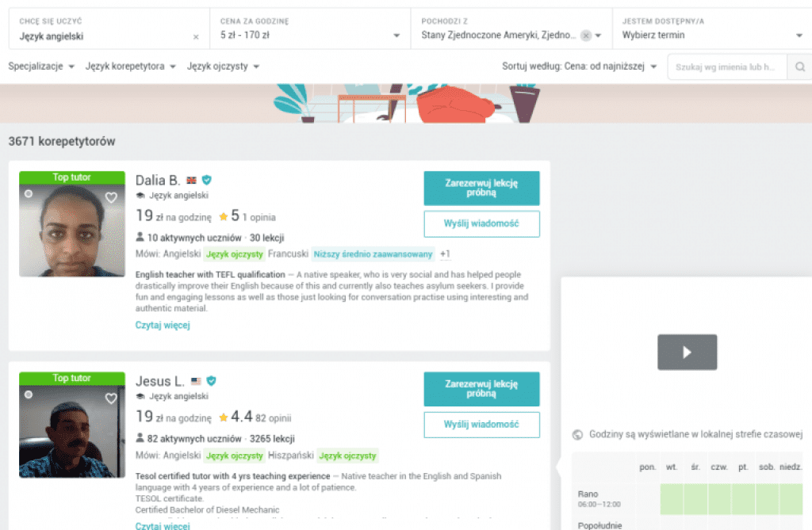Send a message to Jesus L.
This screenshot has width=812, height=530.
481,425
